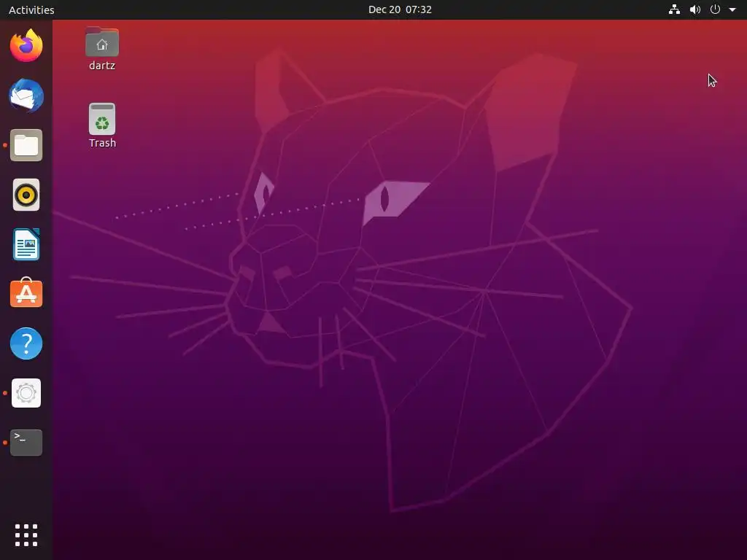
Task: Launch Rhythmbox music player
Action: coord(26,195)
